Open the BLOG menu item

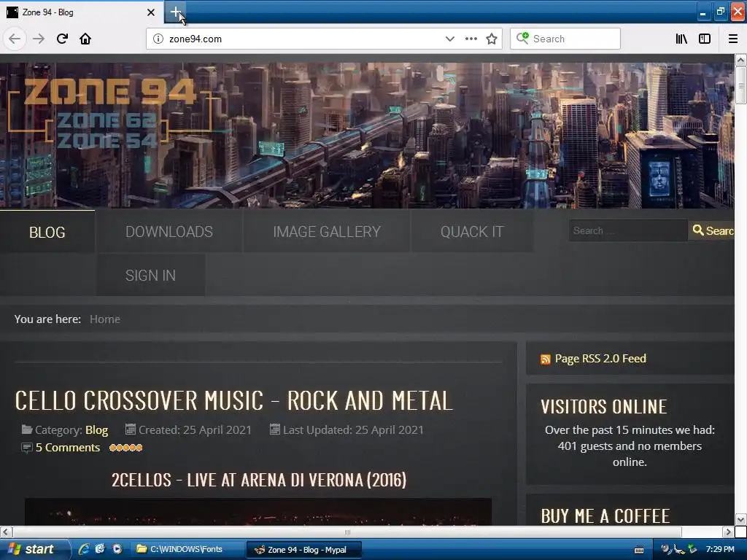point(47,232)
